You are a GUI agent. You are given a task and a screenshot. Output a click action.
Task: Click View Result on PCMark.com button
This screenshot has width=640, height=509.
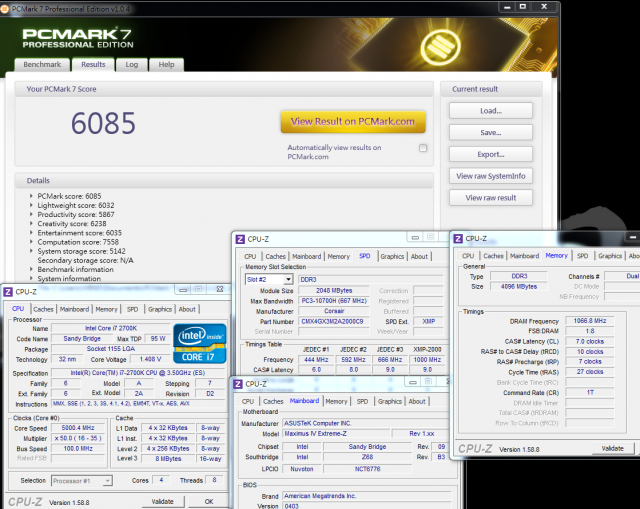click(x=353, y=122)
